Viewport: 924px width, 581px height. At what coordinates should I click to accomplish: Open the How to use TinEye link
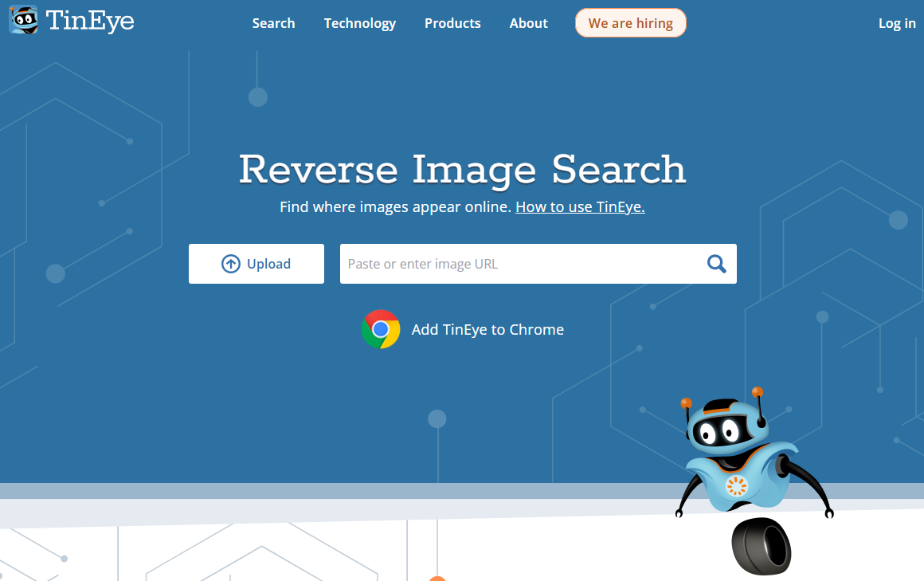(580, 207)
